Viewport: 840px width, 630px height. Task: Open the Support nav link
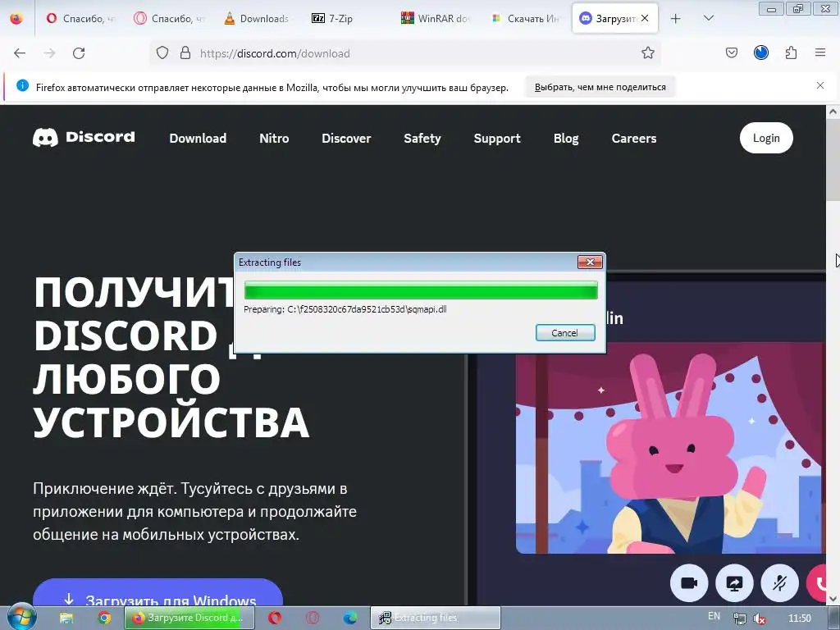coord(497,138)
